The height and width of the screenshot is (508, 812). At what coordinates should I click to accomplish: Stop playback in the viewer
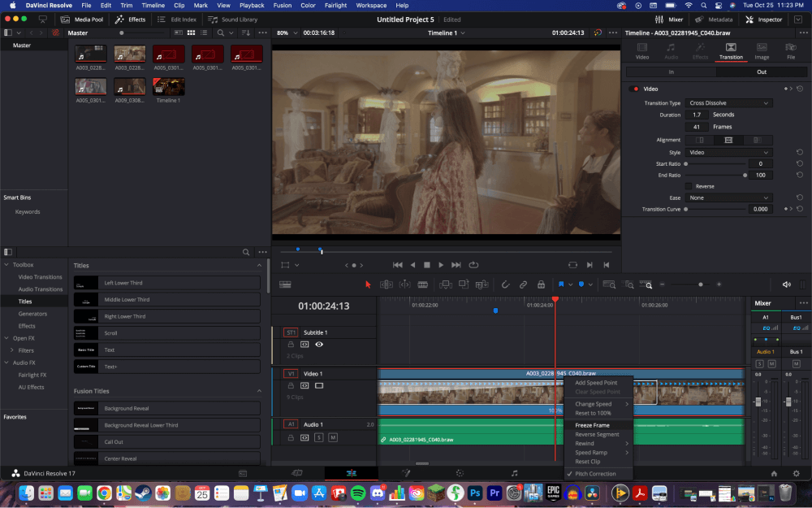pyautogui.click(x=427, y=265)
